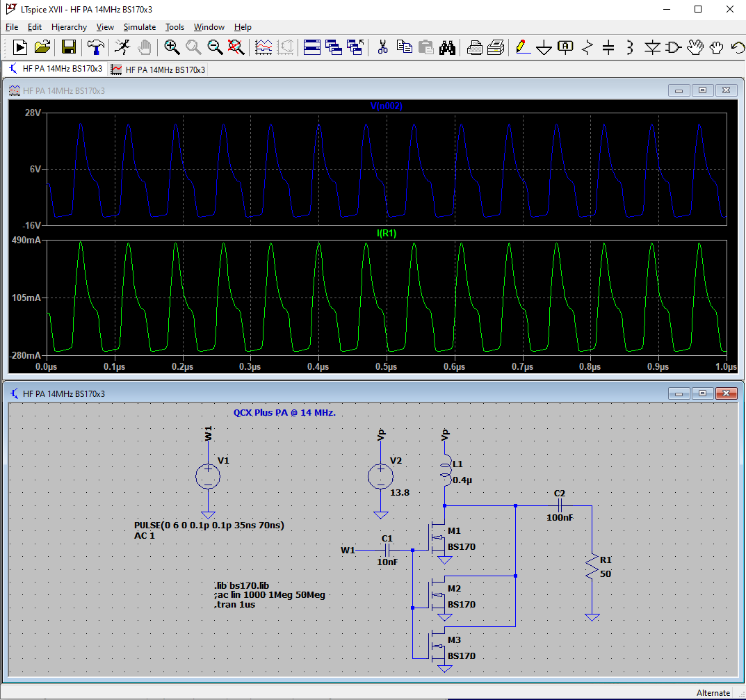Select the Drag closed-hand tool
Screen dimensions: 746x700
(717, 47)
